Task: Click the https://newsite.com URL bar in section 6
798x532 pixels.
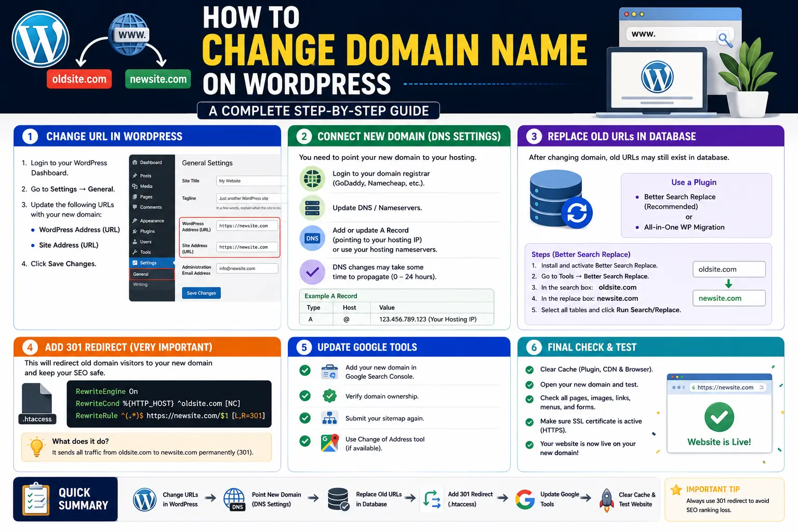Action: (728, 388)
